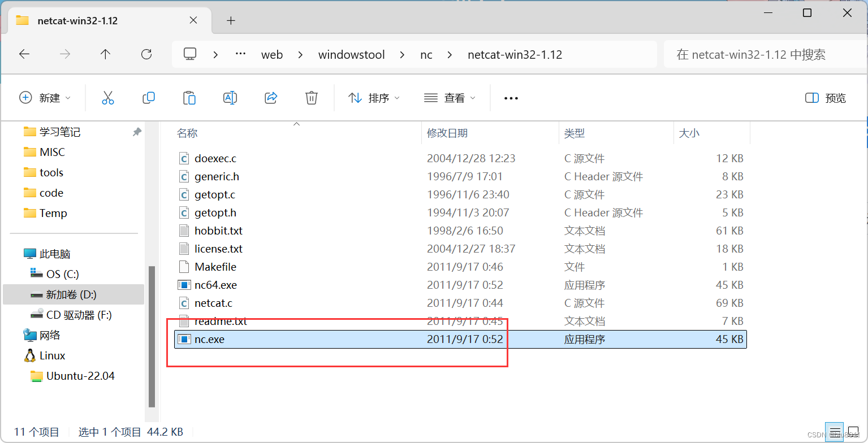Rename nc.exe using the rename toolbar icon
Viewport: 868px width, 443px height.
[230, 98]
